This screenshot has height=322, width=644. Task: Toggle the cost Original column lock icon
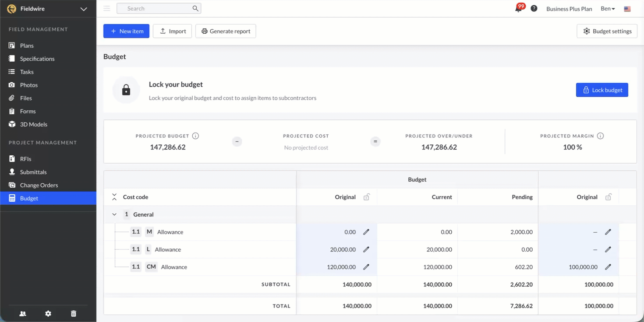[x=609, y=197]
